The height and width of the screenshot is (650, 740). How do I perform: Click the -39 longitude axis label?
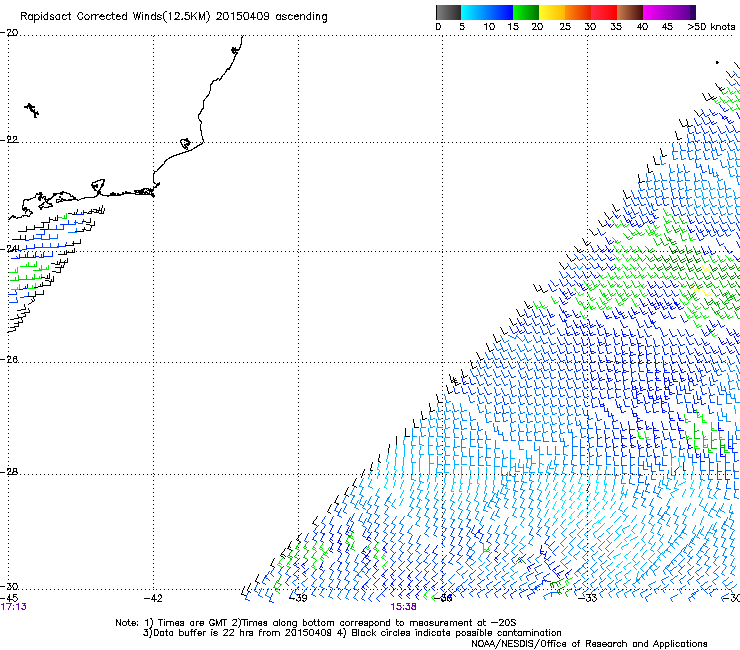pyautogui.click(x=298, y=598)
